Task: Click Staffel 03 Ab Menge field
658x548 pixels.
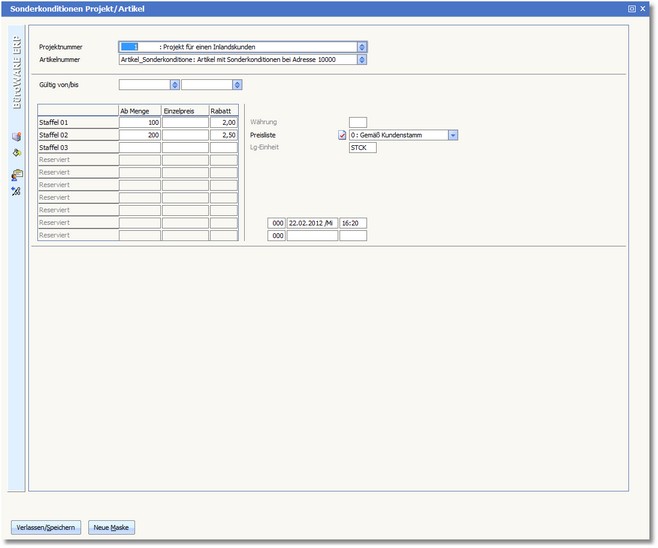Action: [139, 148]
